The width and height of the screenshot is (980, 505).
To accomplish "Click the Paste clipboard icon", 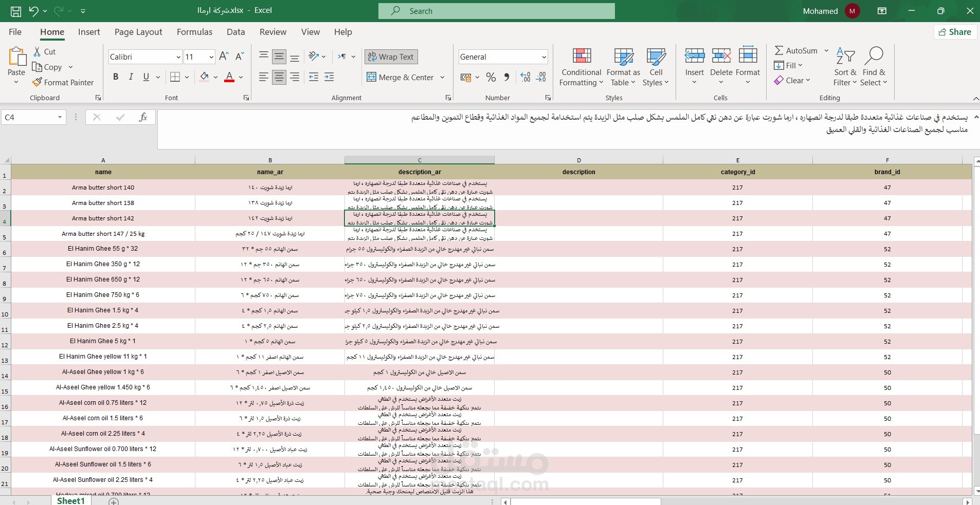I will 16,57.
